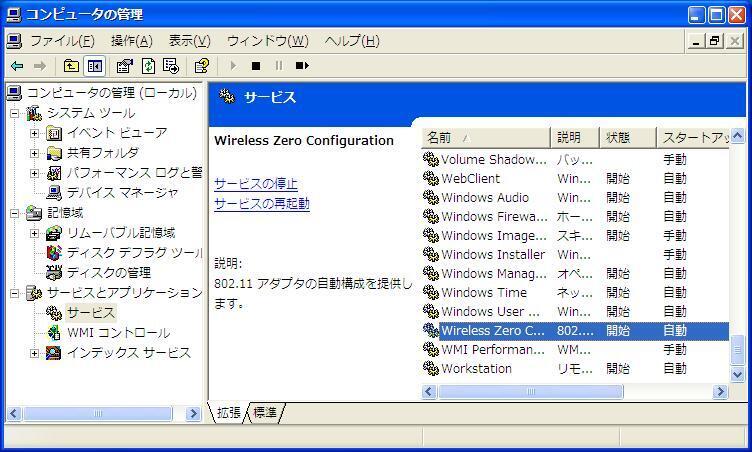Click the Help toolbar icon

(202, 66)
